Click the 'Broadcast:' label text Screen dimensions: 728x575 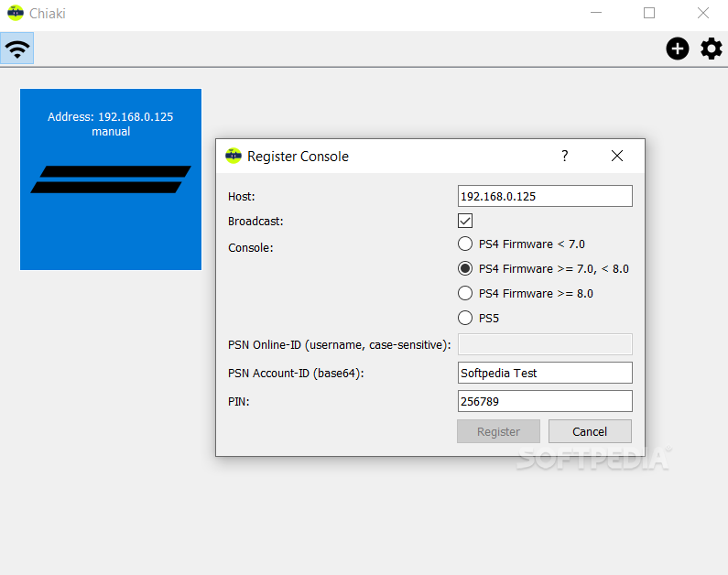click(255, 222)
